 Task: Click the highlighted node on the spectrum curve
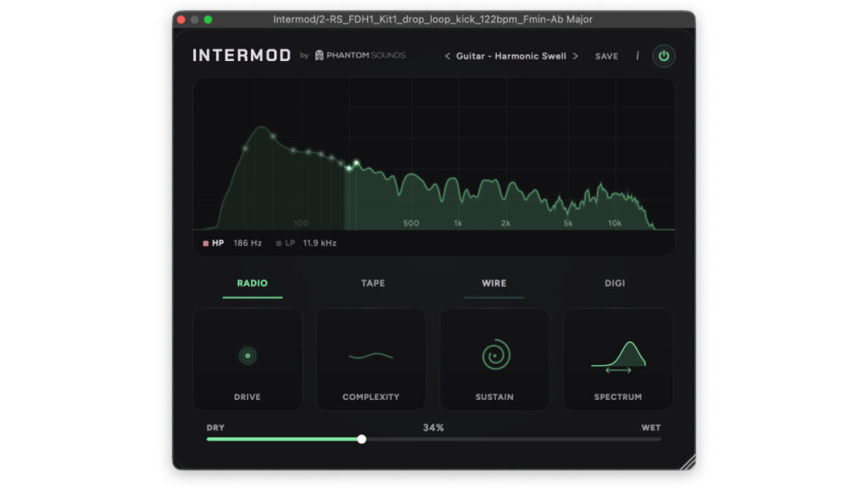click(357, 163)
